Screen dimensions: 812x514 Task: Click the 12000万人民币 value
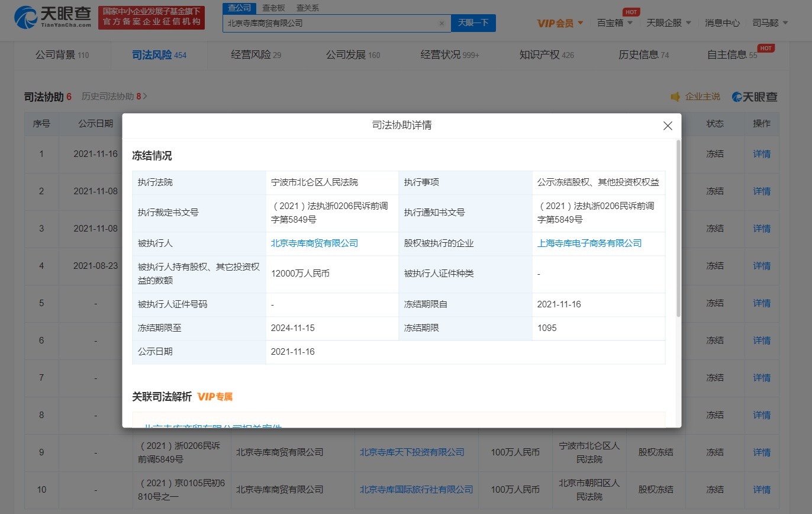point(300,274)
